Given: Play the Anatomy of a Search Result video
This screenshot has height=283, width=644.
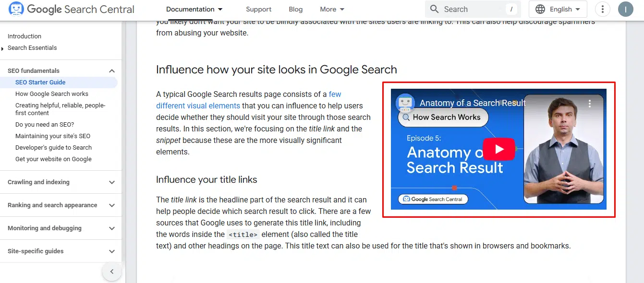Looking at the screenshot, I should [x=498, y=149].
